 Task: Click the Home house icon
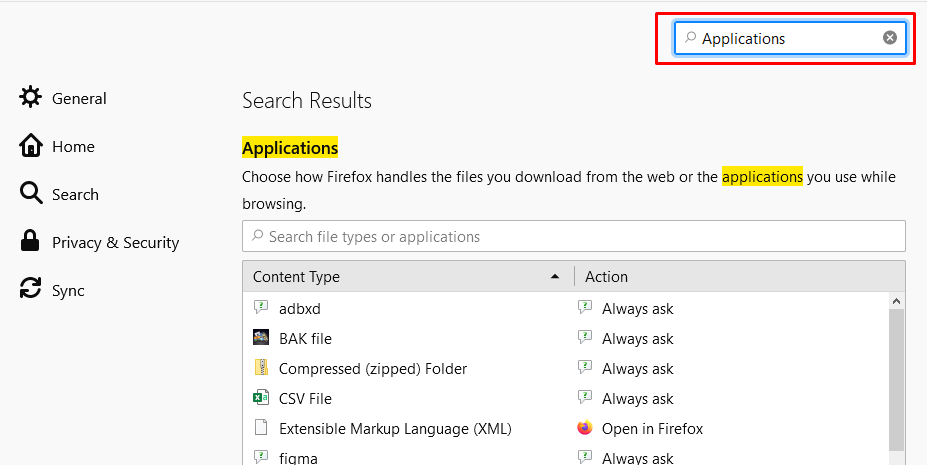[x=30, y=146]
